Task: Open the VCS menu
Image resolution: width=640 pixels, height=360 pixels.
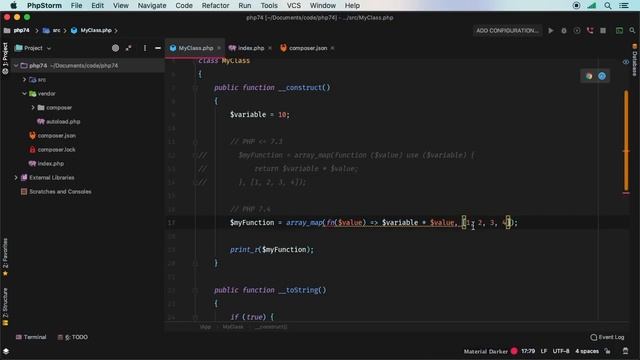Action: coord(293,5)
